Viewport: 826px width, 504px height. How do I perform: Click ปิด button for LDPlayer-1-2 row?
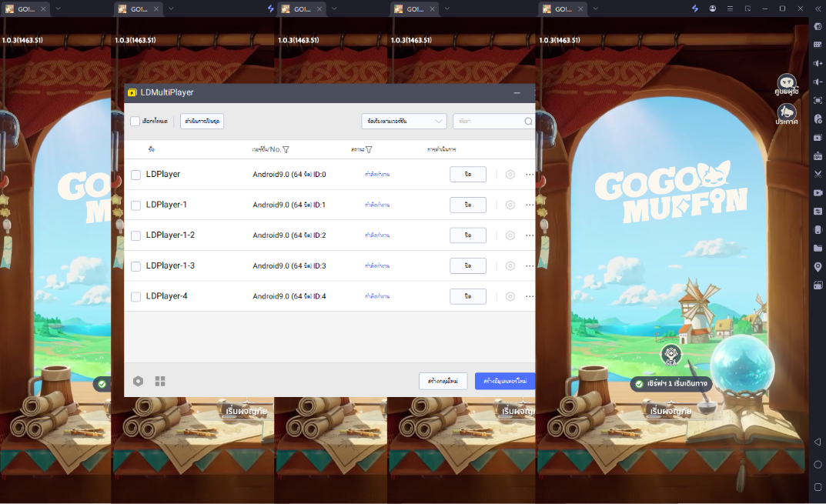(x=468, y=235)
